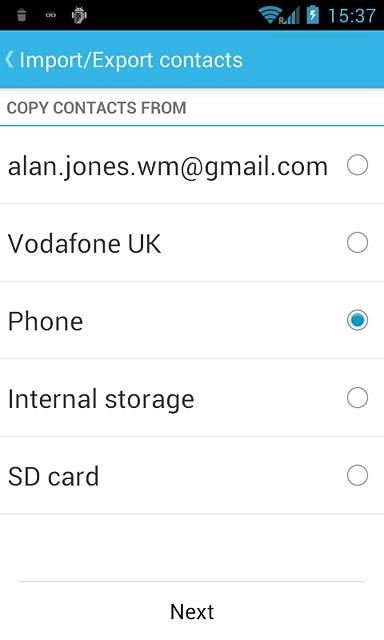
Task: Choose the alan.jones.wm@gmail.com account row
Action: coord(192,165)
